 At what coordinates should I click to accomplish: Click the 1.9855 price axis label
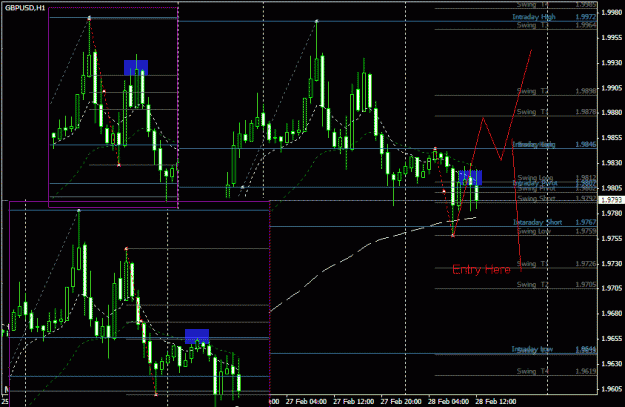click(x=612, y=138)
